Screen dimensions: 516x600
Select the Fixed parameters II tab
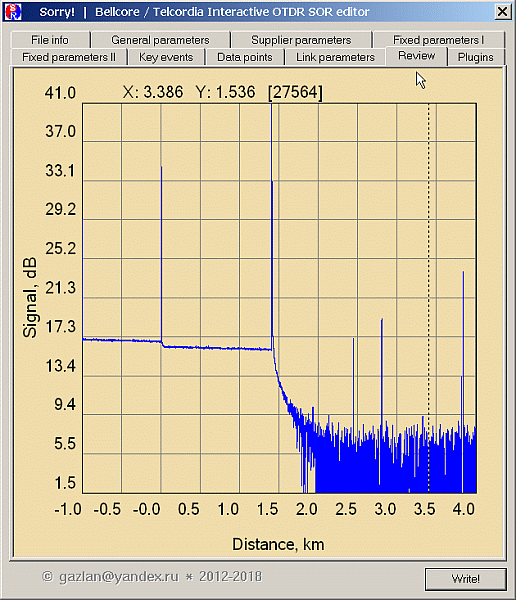click(x=69, y=57)
